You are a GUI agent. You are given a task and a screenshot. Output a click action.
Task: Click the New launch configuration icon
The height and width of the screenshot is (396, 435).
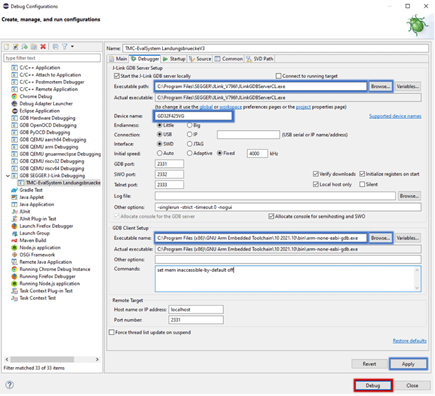tap(6, 47)
